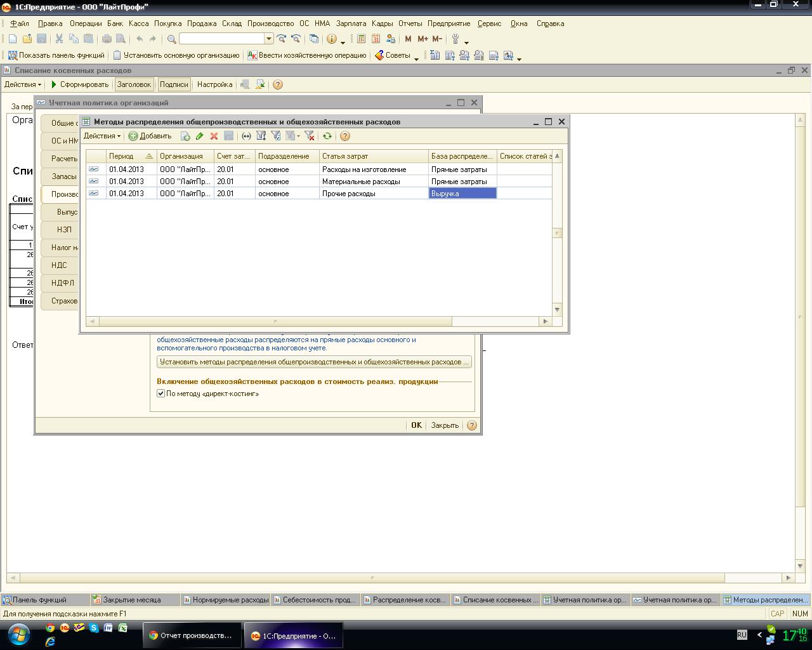Click the red X delete record icon
The width and height of the screenshot is (812, 650).
tap(214, 136)
